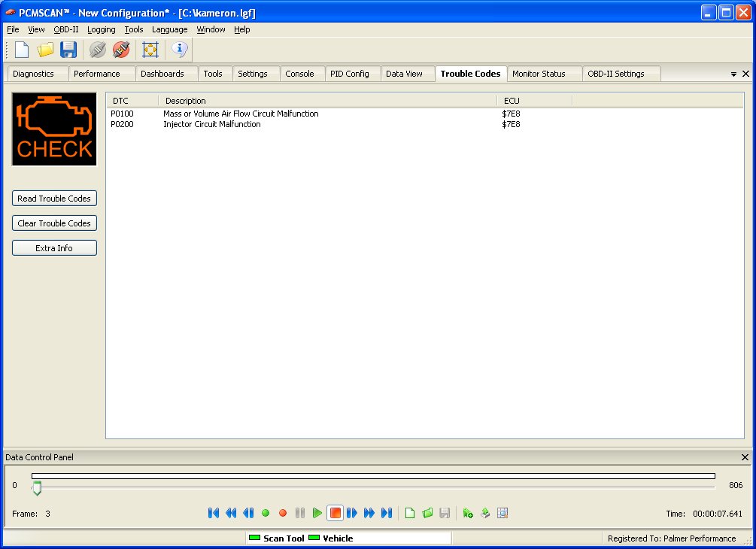
Task: Close the Data Control Panel
Action: (745, 457)
